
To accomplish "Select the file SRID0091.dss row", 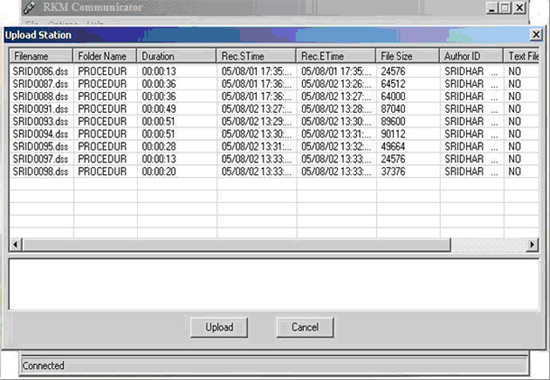I will [274, 109].
